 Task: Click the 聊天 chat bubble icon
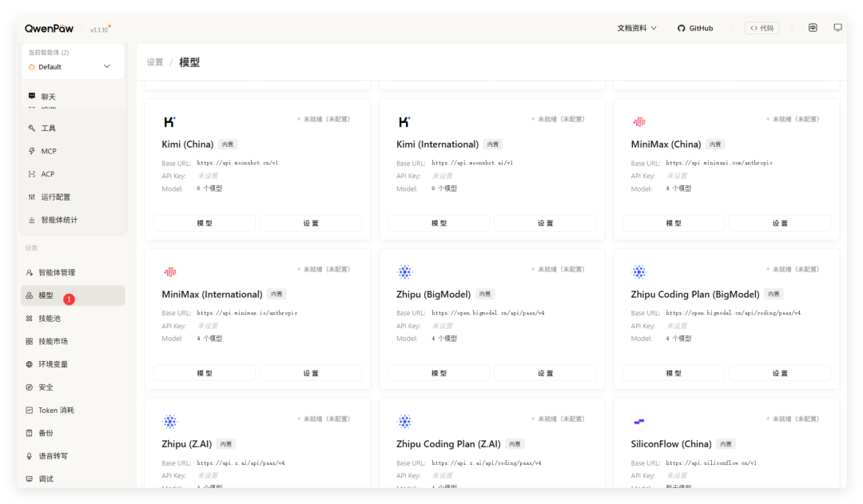(31, 96)
